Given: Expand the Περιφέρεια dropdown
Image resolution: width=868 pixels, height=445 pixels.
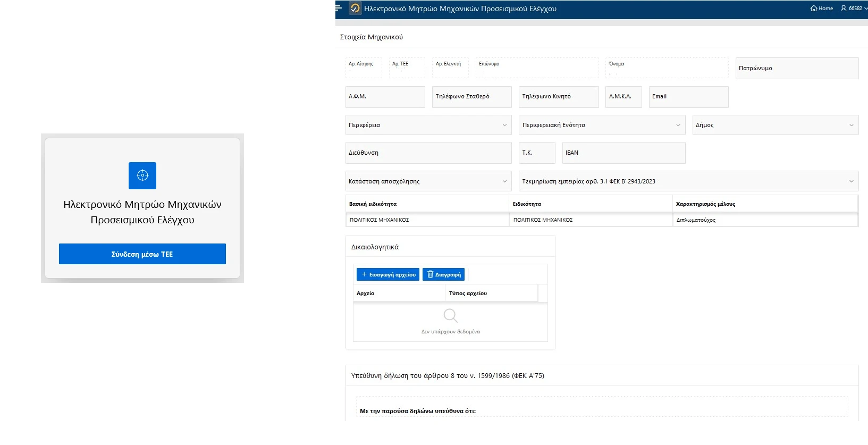Looking at the screenshot, I should coord(428,125).
